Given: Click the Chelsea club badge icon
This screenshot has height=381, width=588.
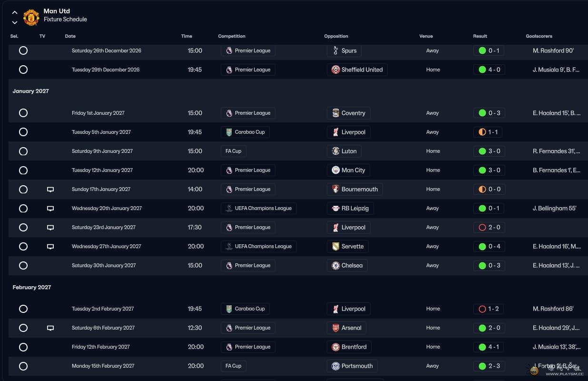Looking at the screenshot, I should (336, 266).
